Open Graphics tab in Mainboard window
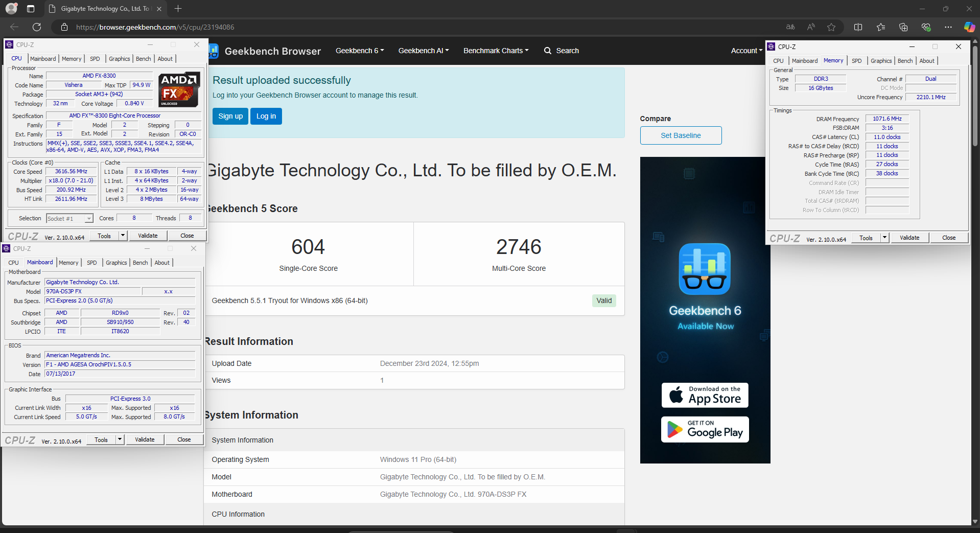The image size is (980, 533). [116, 263]
